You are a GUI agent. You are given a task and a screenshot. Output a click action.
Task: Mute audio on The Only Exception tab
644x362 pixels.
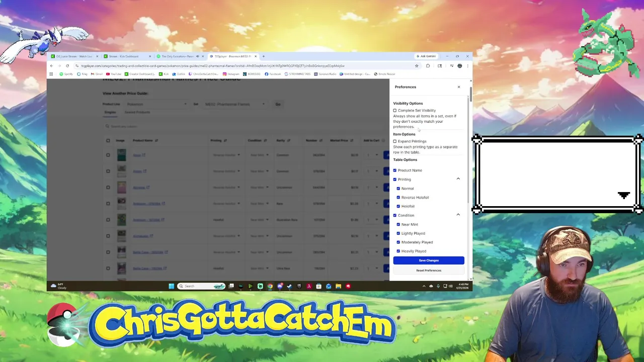pos(197,56)
